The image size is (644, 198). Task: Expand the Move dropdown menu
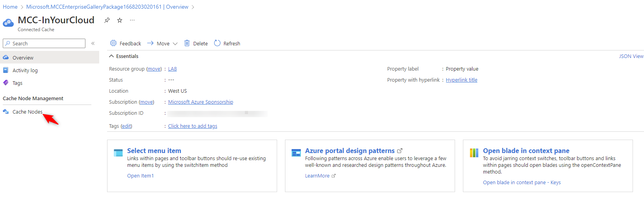(x=175, y=44)
